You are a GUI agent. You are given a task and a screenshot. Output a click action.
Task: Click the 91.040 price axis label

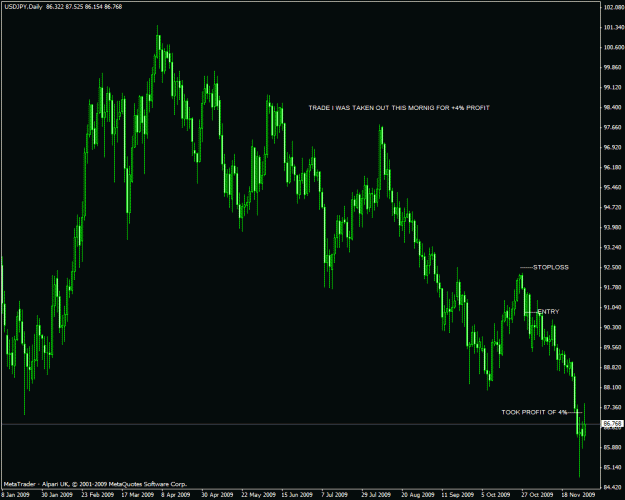pyautogui.click(x=613, y=307)
